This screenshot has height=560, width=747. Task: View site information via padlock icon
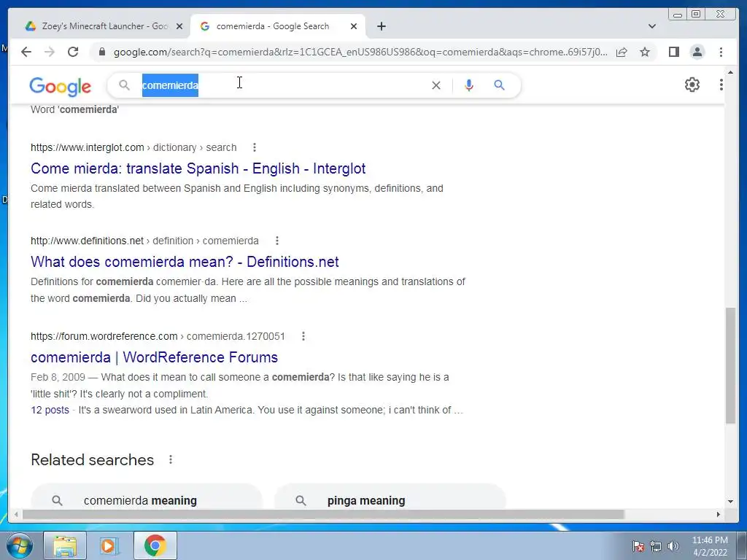101,52
